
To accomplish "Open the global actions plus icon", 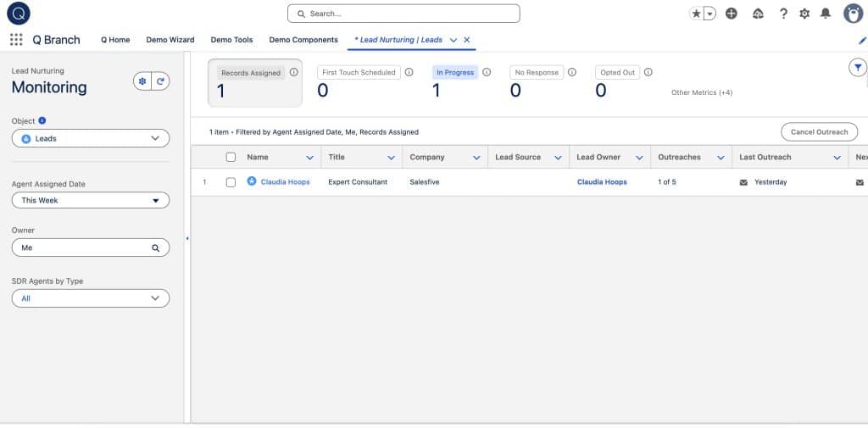I will tap(732, 14).
